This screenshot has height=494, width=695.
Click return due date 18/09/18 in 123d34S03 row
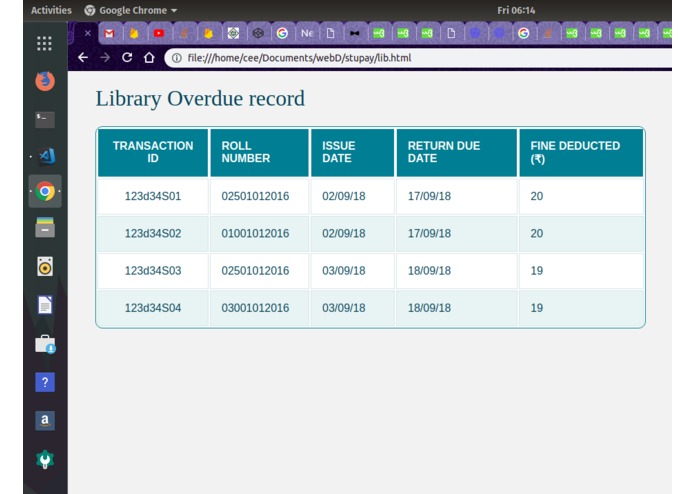[429, 271]
